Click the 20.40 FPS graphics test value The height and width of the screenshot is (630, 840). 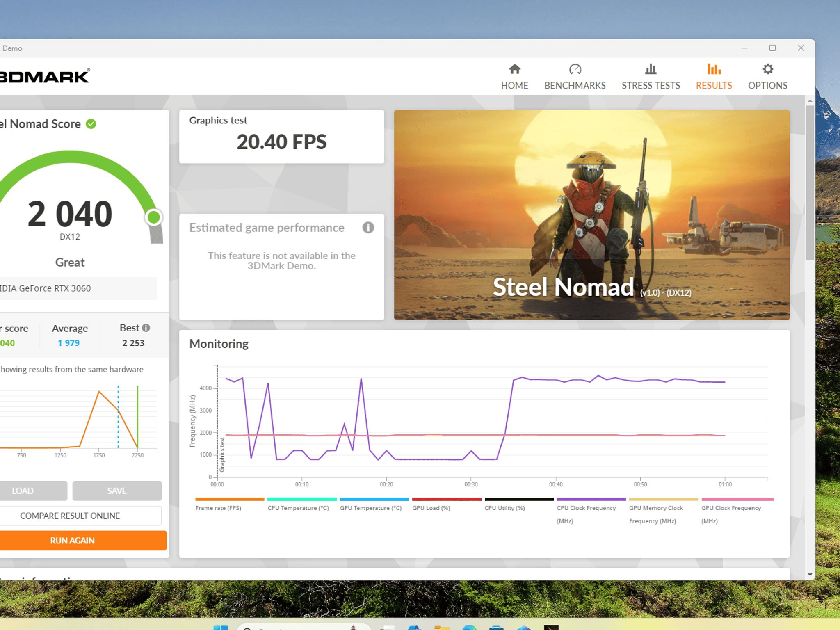(x=281, y=142)
